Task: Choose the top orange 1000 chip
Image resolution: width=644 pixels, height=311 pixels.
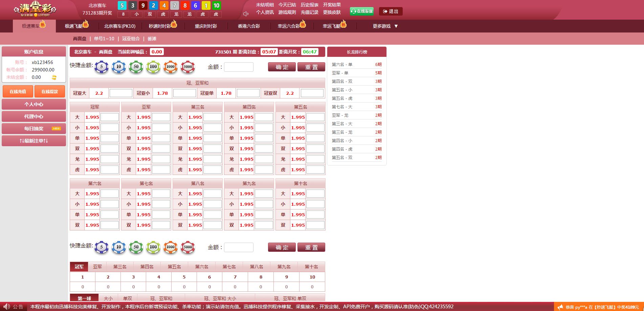Action: (x=171, y=67)
